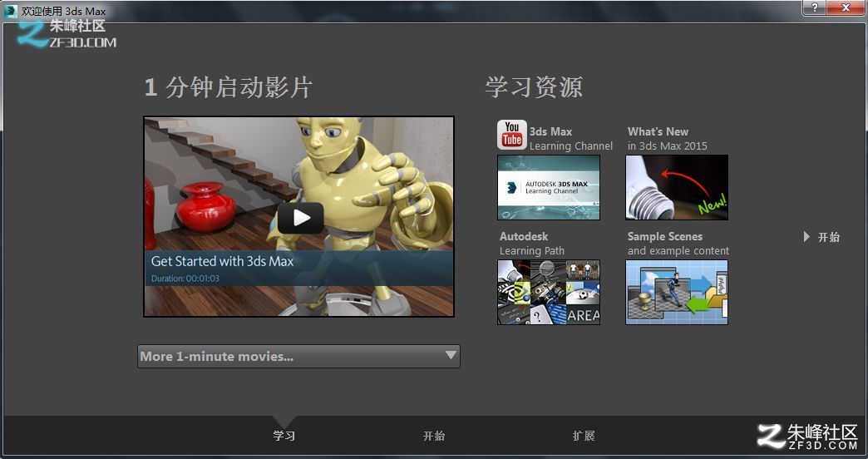Switch to the 扩展 tab
The width and height of the screenshot is (868, 459).
(584, 436)
